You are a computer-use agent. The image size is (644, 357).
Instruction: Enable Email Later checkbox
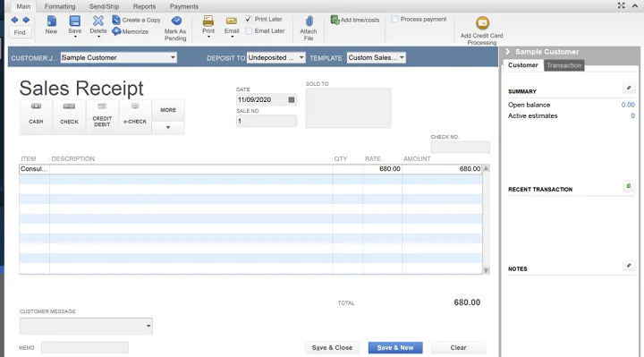(x=249, y=30)
